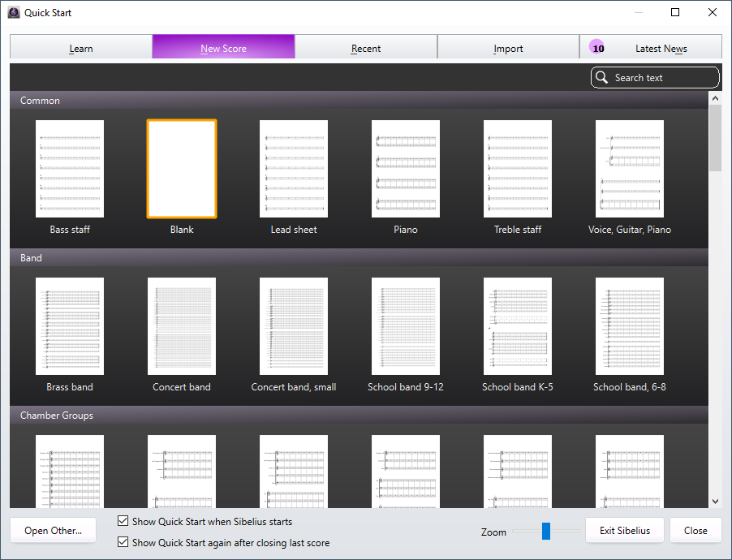732x560 pixels.
Task: Click the Open Other... button
Action: click(54, 531)
